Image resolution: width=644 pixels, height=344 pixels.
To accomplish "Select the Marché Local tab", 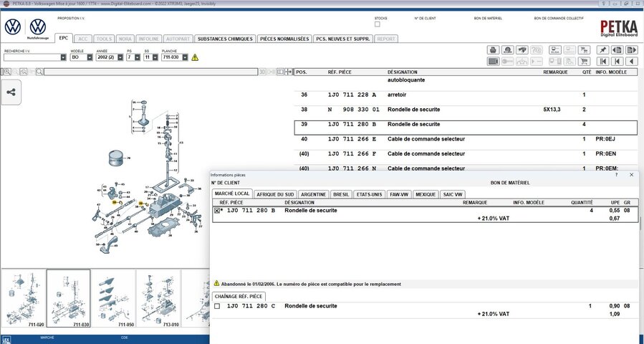I will 232,193.
